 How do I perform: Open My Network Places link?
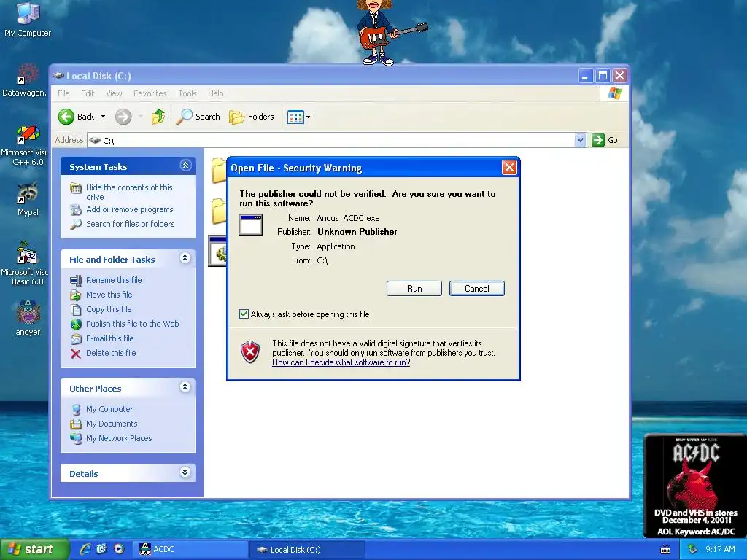click(119, 438)
